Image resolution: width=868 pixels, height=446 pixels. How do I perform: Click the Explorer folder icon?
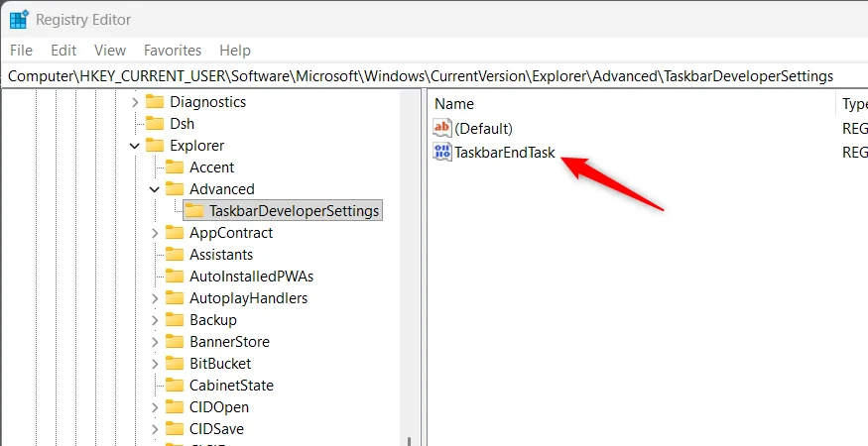click(x=155, y=146)
